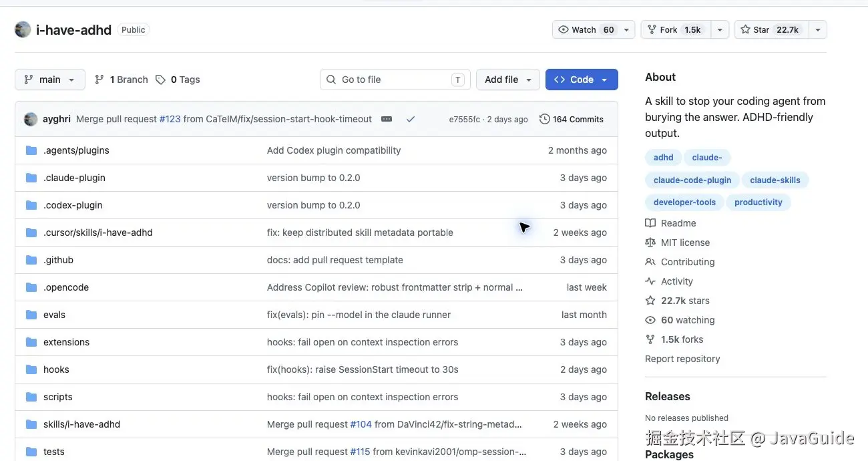Select the claude-code-plugin topic tag
The image size is (868, 461).
692,180
